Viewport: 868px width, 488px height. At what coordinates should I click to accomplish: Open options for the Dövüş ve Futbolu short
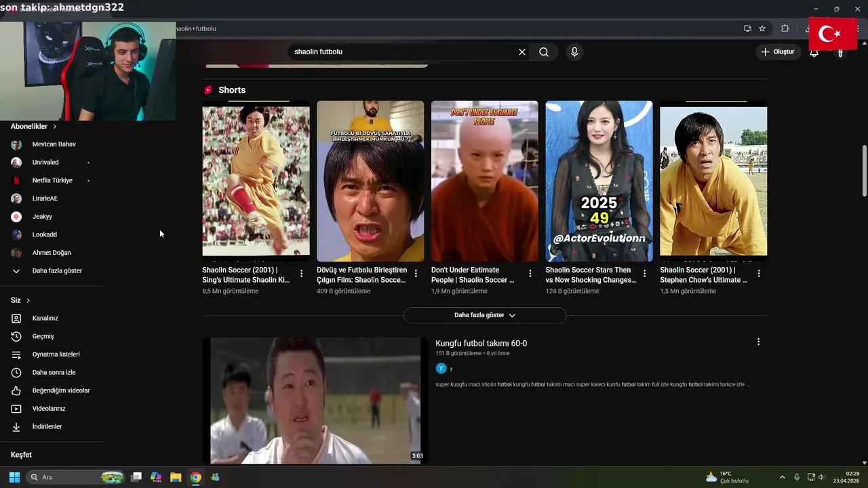click(x=416, y=274)
